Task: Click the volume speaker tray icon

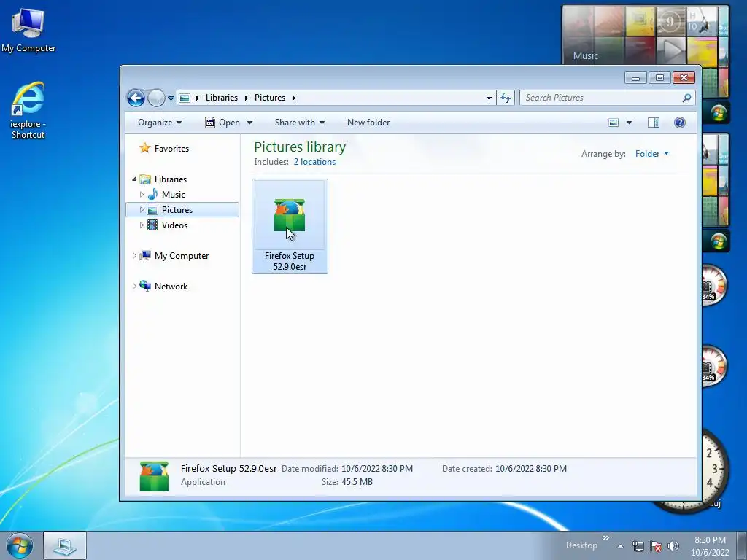Action: [x=673, y=546]
